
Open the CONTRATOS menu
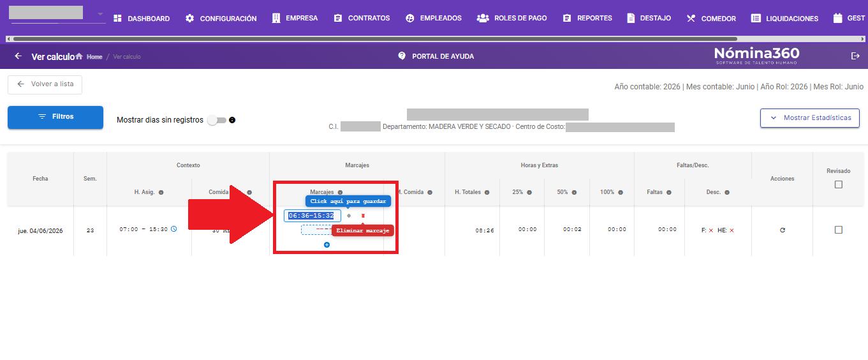click(x=362, y=19)
